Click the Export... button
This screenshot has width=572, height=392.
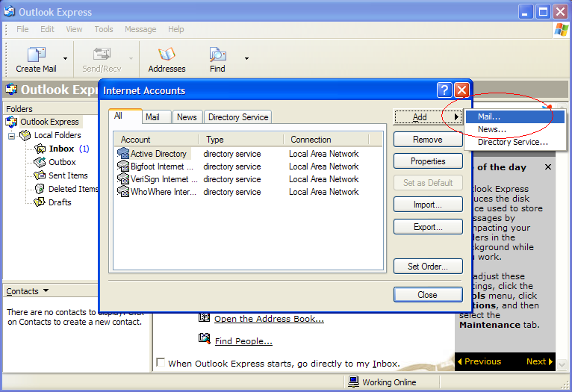click(428, 227)
